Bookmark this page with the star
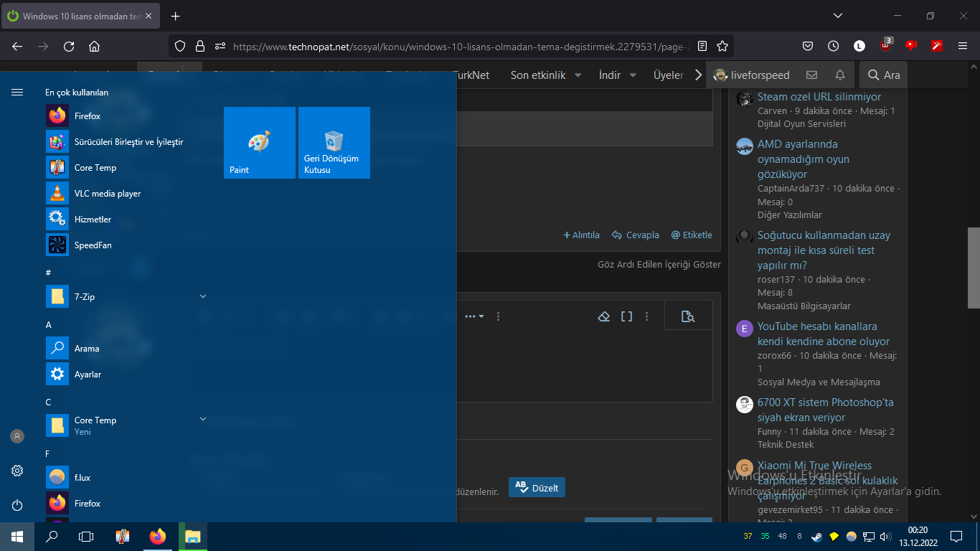 [x=722, y=46]
